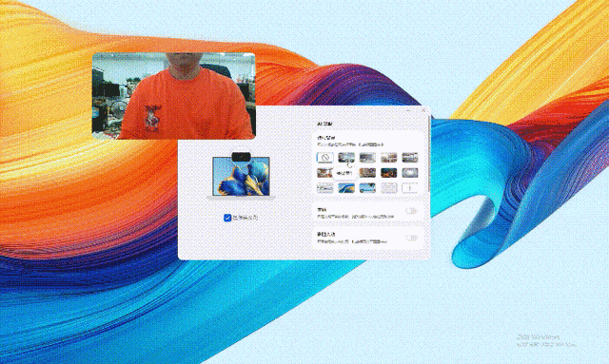Pick the dark fiery orange background thumbnail

[x=389, y=173]
